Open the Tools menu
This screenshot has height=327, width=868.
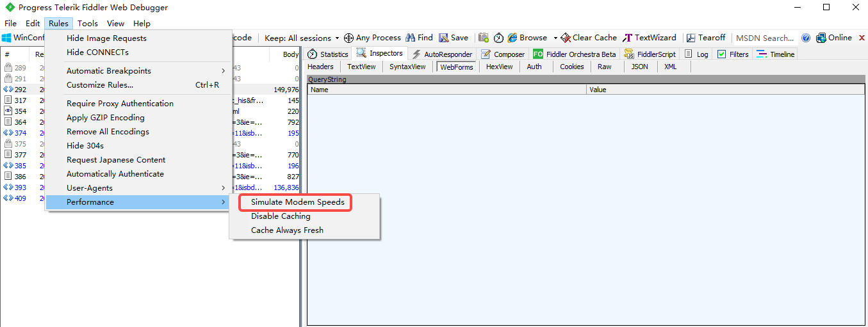pos(88,24)
